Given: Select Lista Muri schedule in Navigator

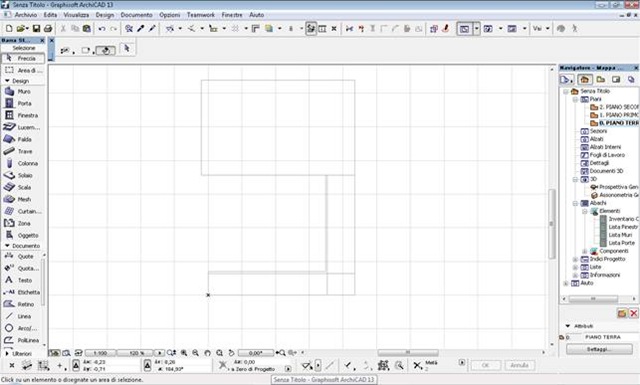Looking at the screenshot, I should coord(616,235).
